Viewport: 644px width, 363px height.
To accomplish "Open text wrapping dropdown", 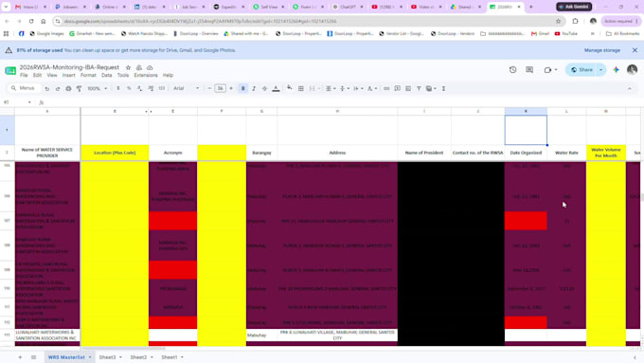I will [358, 88].
